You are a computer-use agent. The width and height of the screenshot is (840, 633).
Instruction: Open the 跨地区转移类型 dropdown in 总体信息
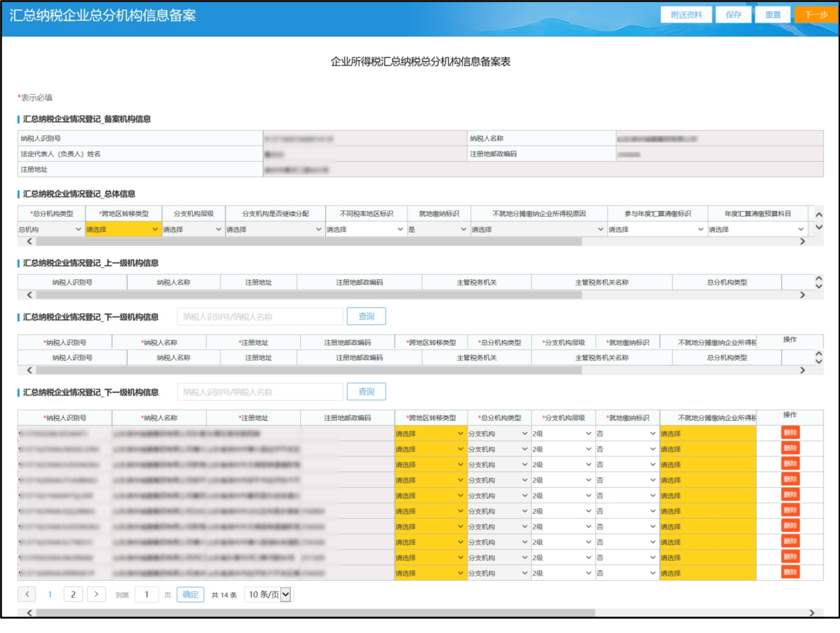pyautogui.click(x=123, y=229)
